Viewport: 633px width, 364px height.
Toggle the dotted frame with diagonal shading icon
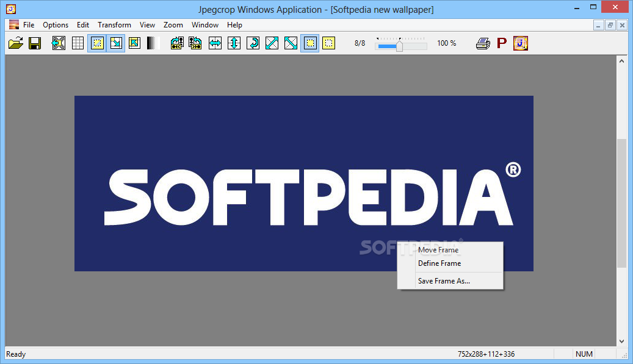(97, 43)
